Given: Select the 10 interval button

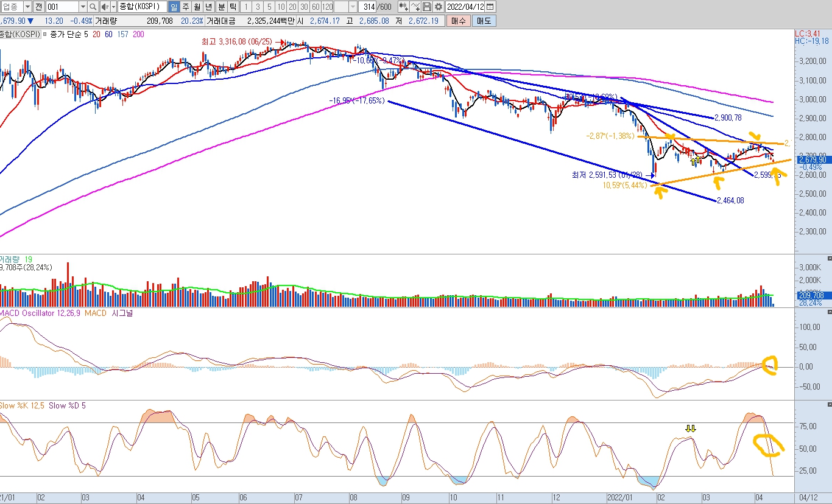Looking at the screenshot, I should click(280, 7).
